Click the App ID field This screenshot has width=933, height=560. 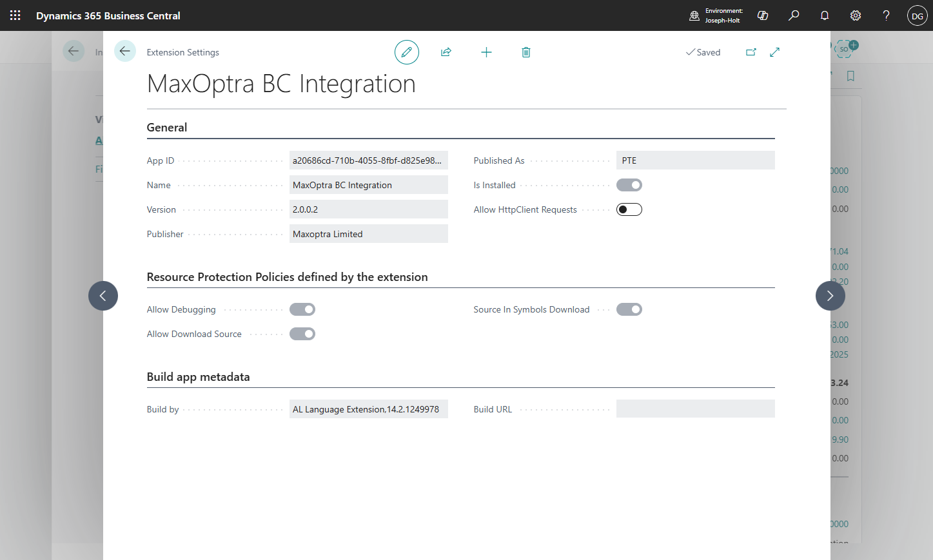pyautogui.click(x=369, y=160)
